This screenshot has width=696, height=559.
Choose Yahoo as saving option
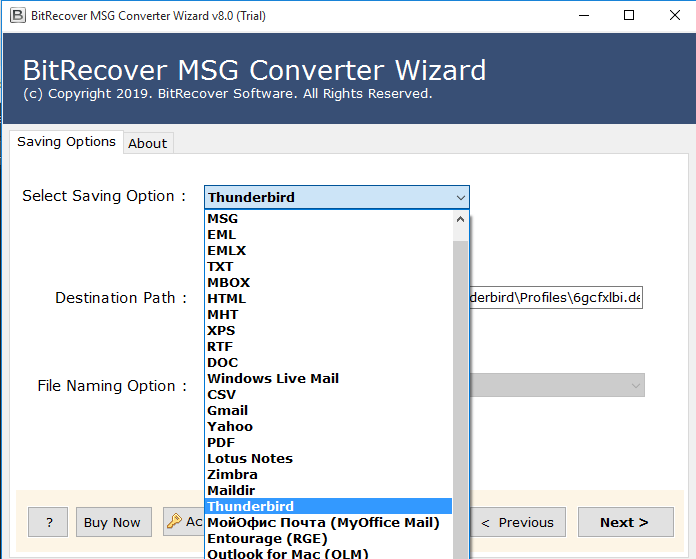point(328,426)
